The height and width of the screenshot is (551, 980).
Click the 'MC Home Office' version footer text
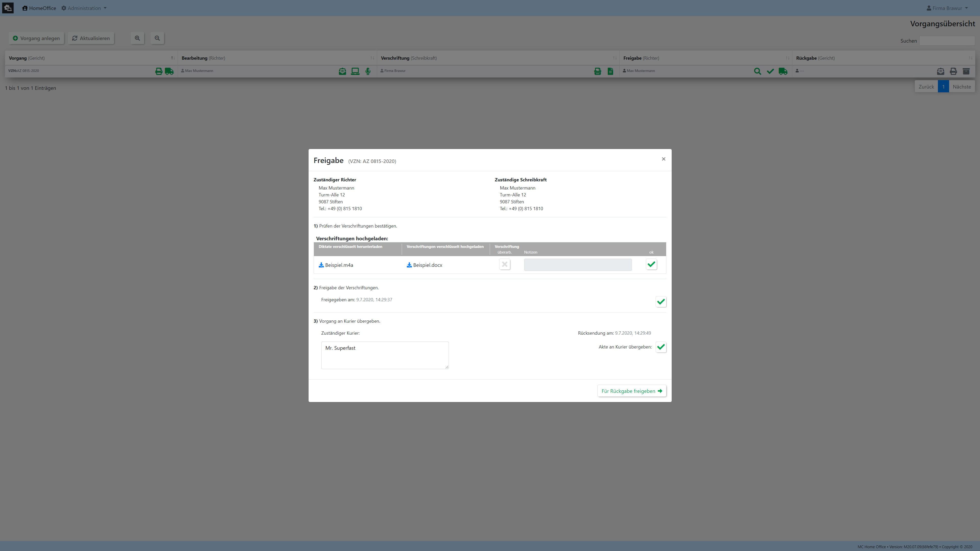915,547
